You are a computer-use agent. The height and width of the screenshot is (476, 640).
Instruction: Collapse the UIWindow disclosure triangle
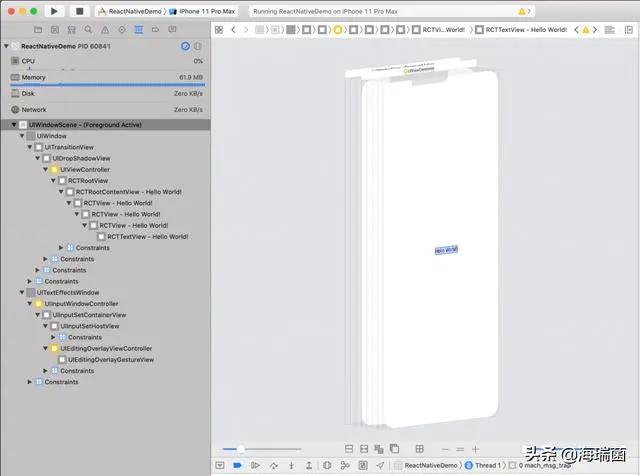[22, 136]
